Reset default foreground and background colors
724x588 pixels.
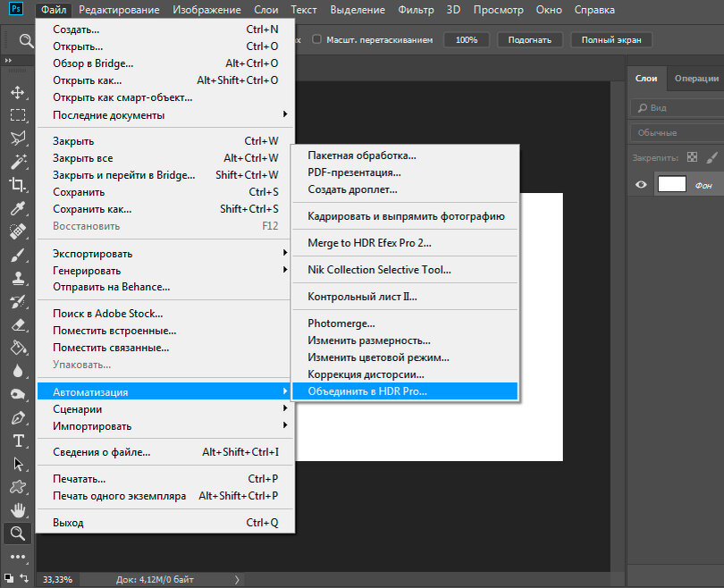(x=8, y=578)
